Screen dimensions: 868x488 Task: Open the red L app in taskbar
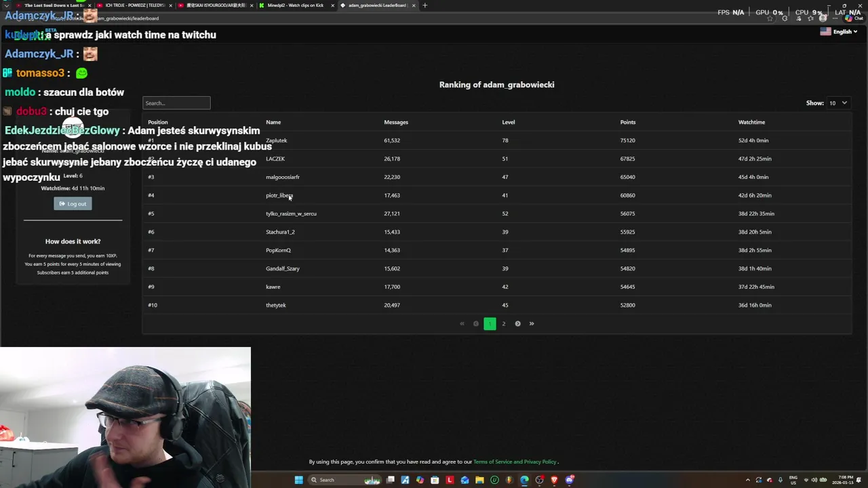click(450, 480)
